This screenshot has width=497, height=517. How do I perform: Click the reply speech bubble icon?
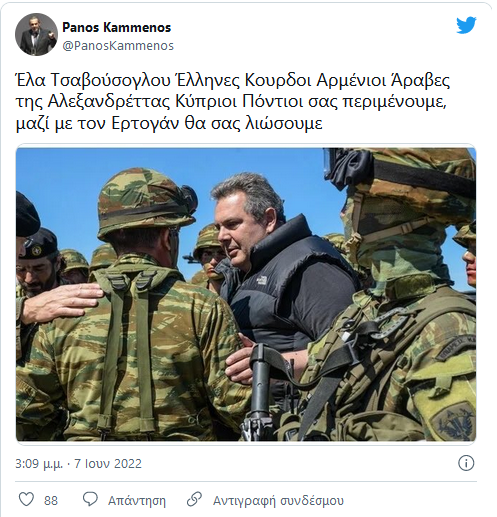coord(90,499)
